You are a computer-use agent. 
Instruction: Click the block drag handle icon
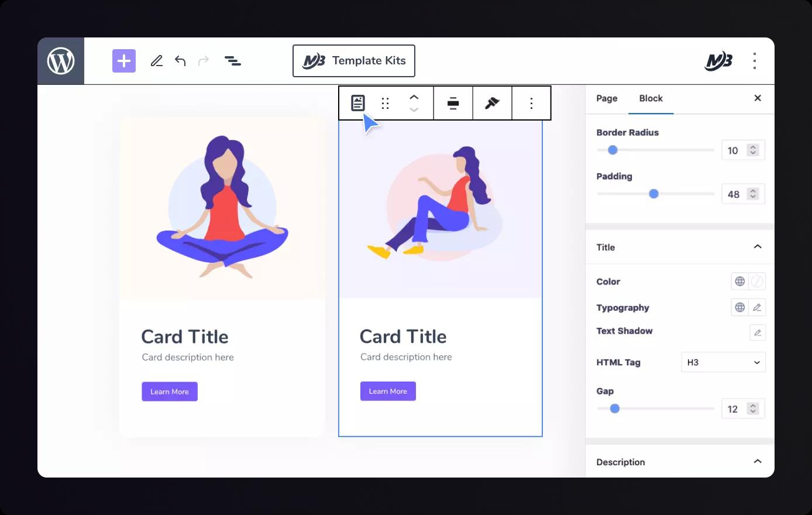click(x=385, y=102)
